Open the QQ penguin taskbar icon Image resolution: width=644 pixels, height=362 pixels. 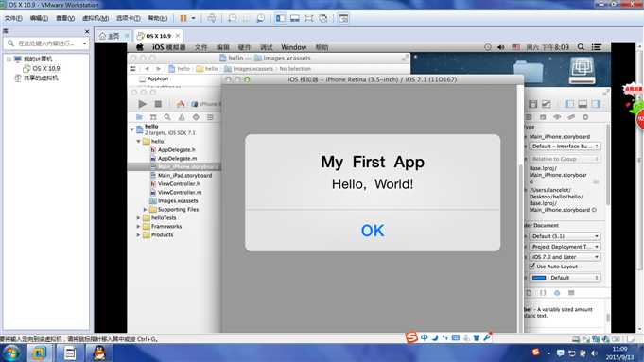click(x=99, y=353)
